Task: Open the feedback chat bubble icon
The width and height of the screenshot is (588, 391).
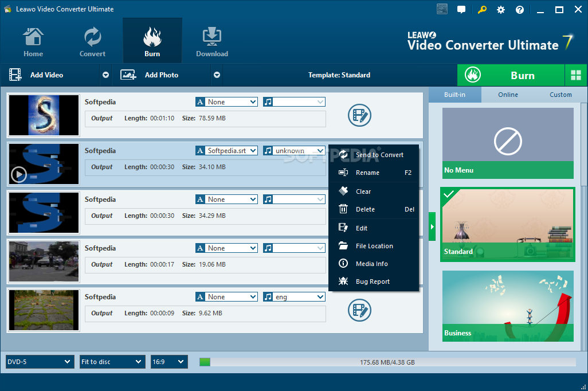Action: coord(461,9)
